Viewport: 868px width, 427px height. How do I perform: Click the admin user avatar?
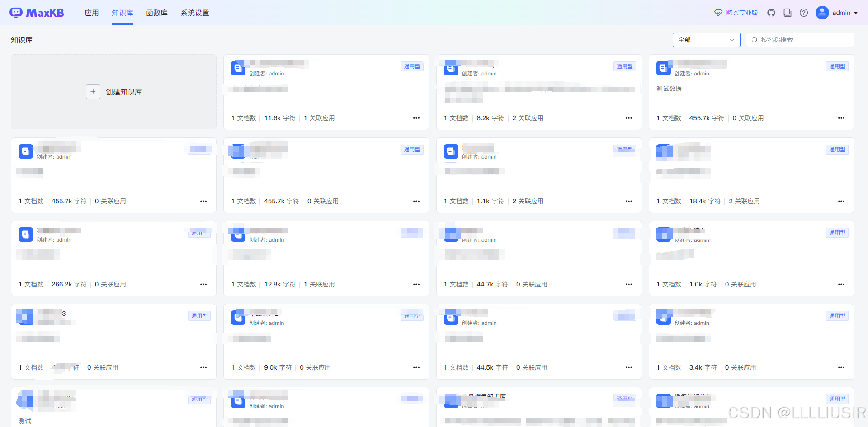pos(822,13)
